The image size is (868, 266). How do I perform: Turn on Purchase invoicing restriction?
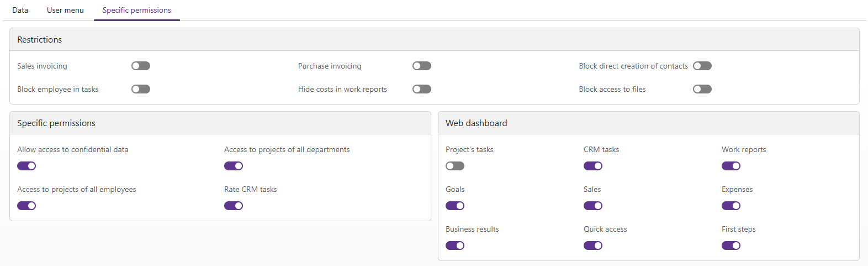click(422, 66)
